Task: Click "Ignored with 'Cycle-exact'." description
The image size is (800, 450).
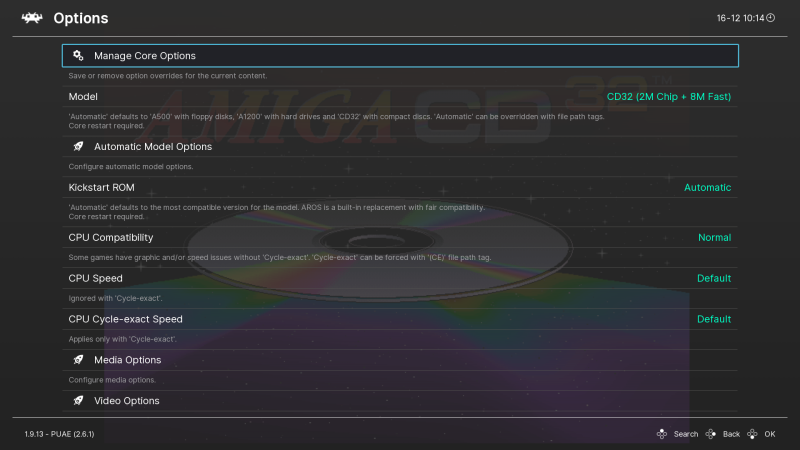Action: click(115, 298)
